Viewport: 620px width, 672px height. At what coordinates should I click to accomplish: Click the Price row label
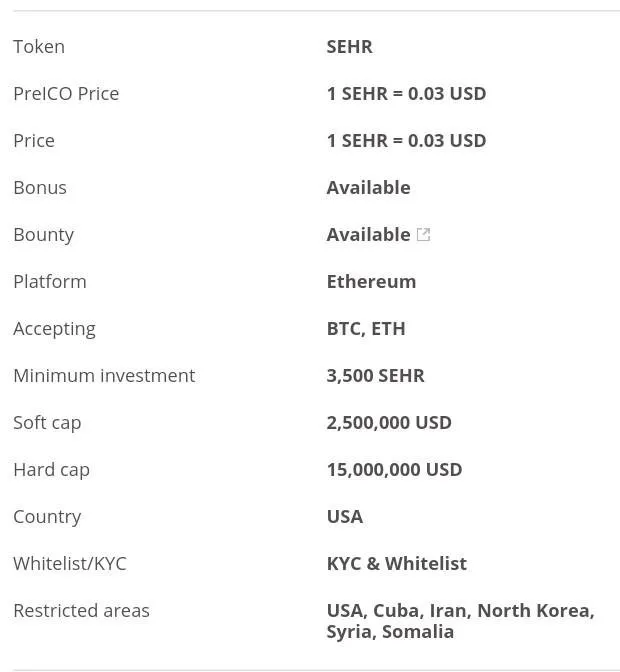34,141
